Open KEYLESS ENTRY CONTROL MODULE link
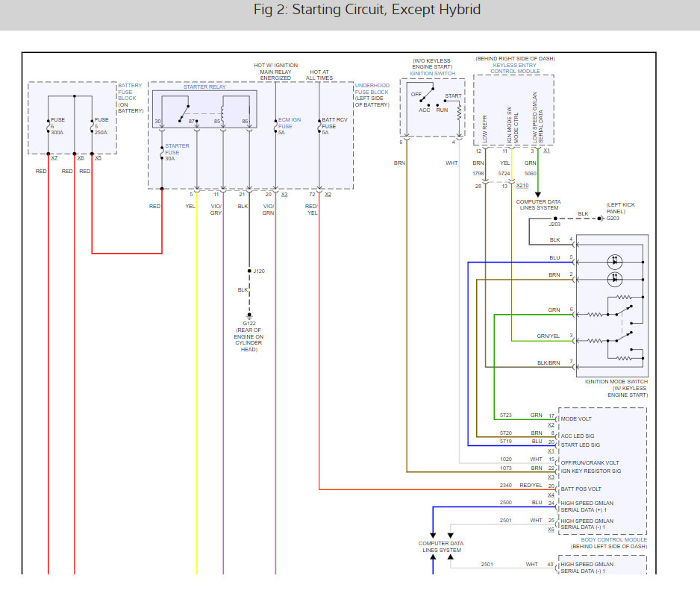Image resolution: width=700 pixels, height=596 pixels. click(515, 69)
